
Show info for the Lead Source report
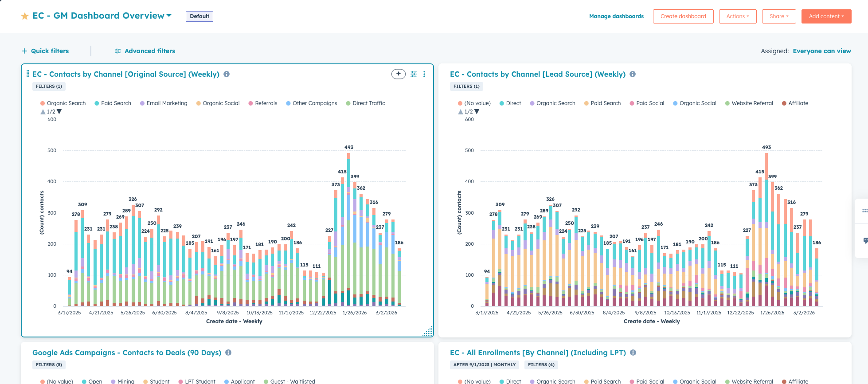click(x=633, y=74)
